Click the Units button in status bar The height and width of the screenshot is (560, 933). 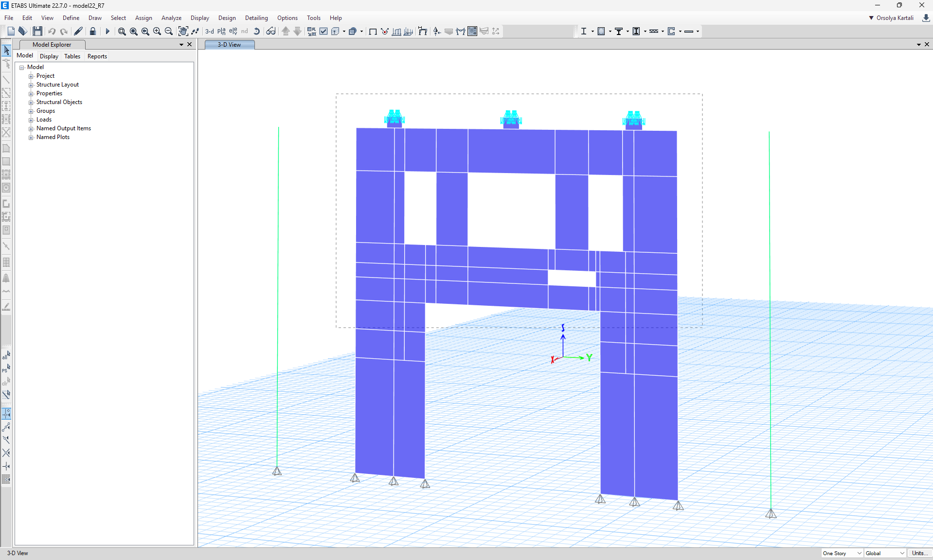pos(918,553)
